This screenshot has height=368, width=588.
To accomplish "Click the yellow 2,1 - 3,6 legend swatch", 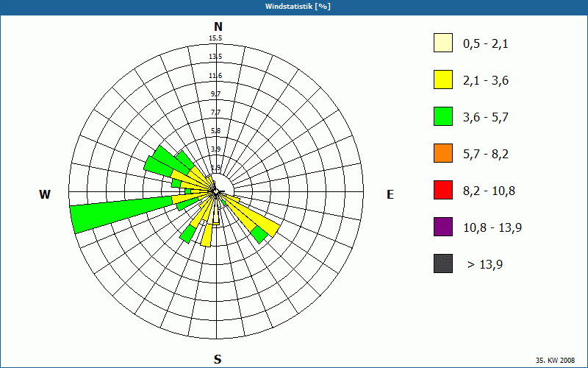I will click(x=443, y=79).
